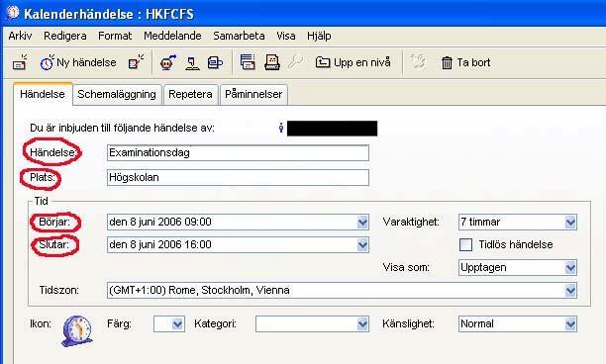Click the clock icon beside Ikon label

click(77, 331)
